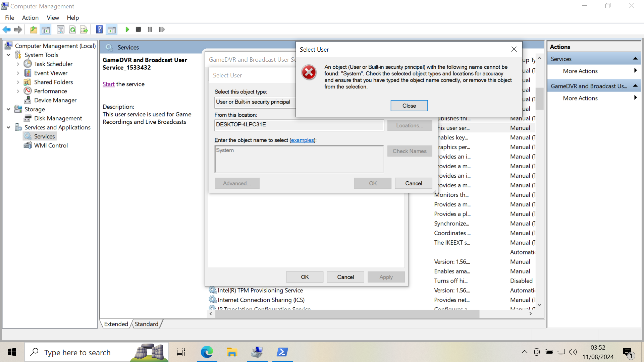Open Microsoft Edge from the taskbar
Viewport: 644px width, 362px height.
point(207,352)
